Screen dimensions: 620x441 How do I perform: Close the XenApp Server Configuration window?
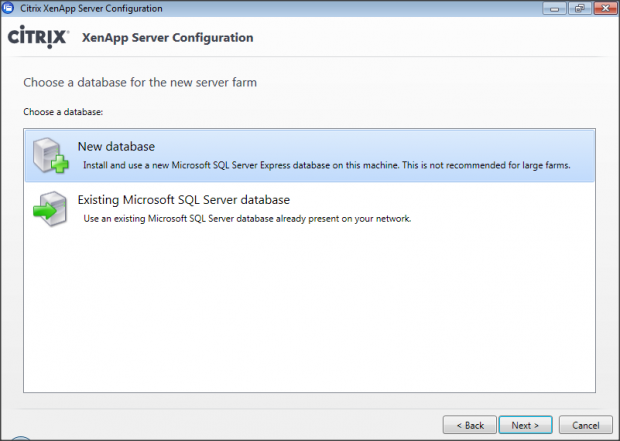coord(605,8)
